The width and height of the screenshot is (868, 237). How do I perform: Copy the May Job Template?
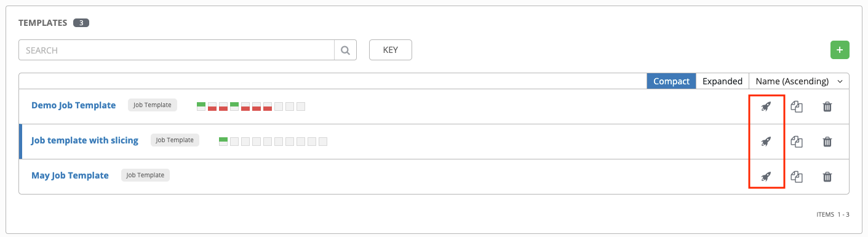(x=797, y=177)
